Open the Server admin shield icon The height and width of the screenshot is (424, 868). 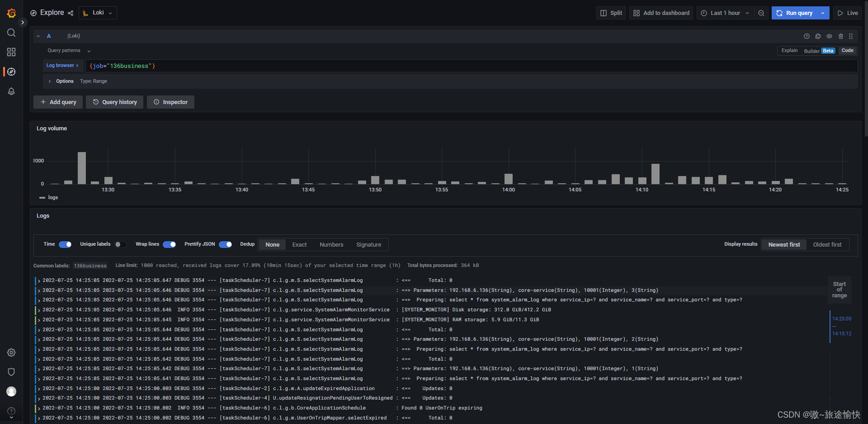click(x=11, y=372)
